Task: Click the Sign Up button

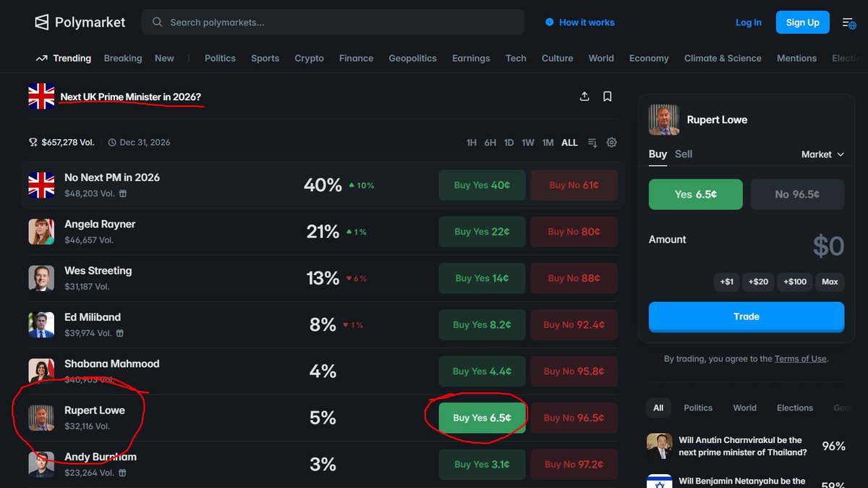Action: (x=803, y=22)
